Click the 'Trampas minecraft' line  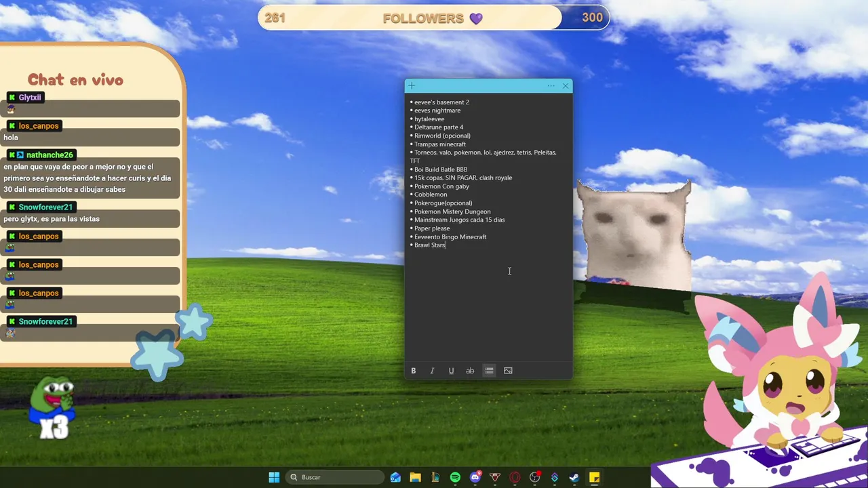[x=440, y=144]
